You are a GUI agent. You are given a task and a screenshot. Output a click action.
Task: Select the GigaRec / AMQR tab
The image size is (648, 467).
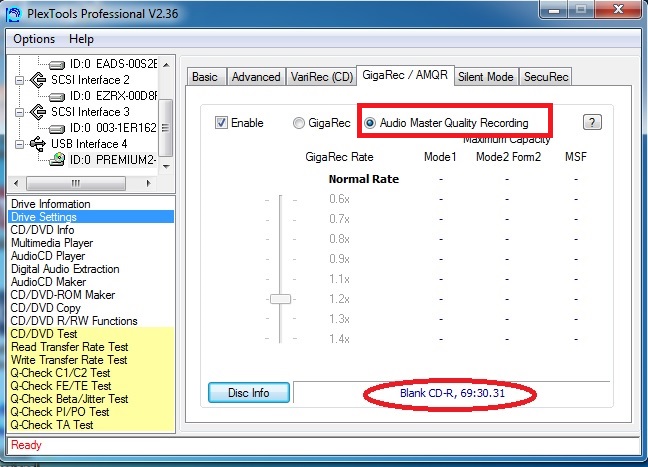pos(405,75)
